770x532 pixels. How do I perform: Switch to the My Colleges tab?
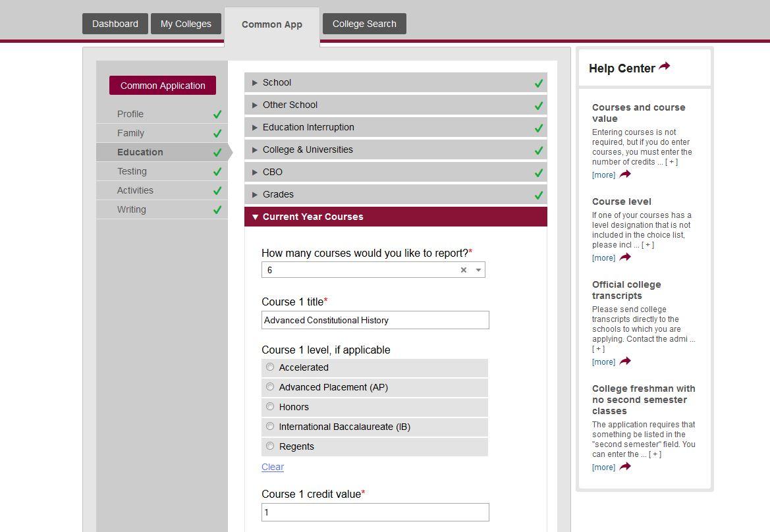click(x=186, y=23)
